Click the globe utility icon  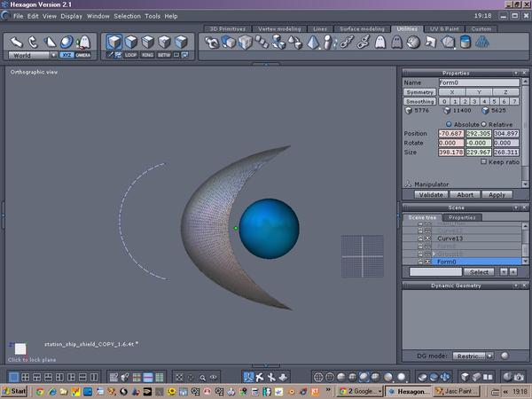pos(413,43)
